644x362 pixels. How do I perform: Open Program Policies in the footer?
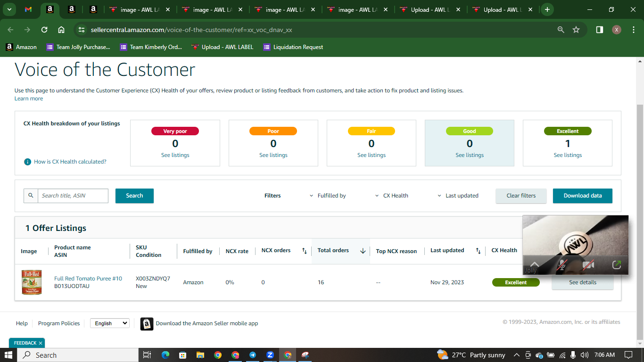pos(59,323)
